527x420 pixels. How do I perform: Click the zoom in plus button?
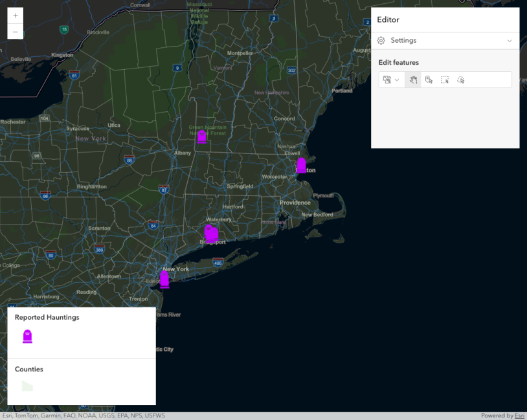tap(15, 16)
